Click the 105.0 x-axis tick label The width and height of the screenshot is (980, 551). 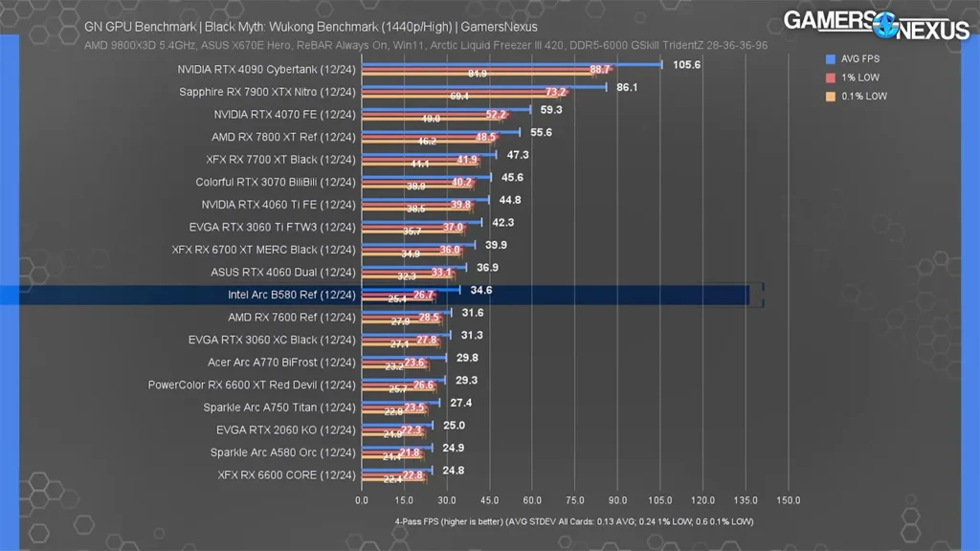click(660, 500)
